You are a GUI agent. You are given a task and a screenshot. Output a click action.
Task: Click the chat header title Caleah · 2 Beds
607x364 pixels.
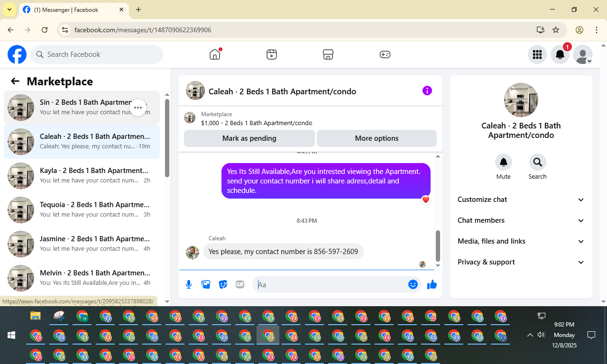(282, 91)
